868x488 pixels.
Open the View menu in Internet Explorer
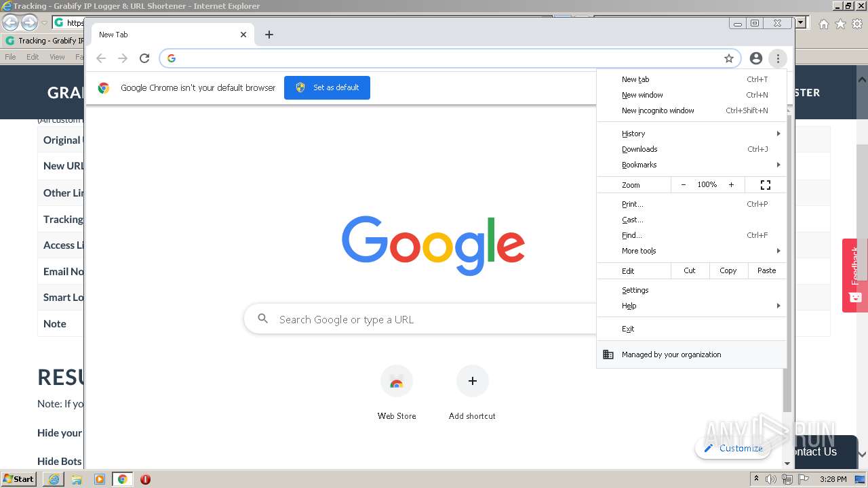58,57
